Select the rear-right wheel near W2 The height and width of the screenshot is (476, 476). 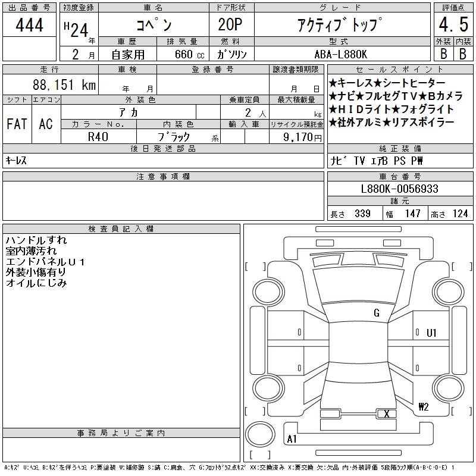pyautogui.click(x=444, y=387)
